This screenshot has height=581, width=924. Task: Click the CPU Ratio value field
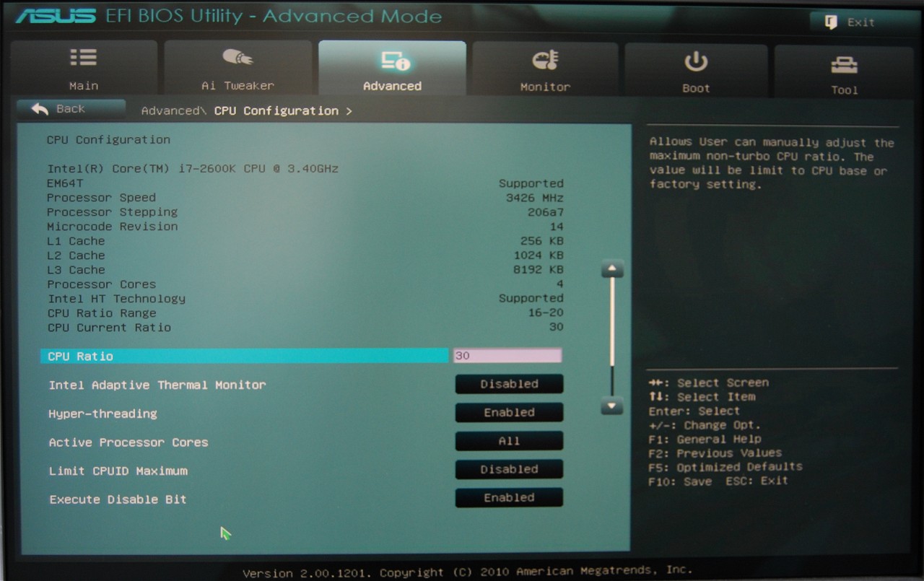point(507,356)
